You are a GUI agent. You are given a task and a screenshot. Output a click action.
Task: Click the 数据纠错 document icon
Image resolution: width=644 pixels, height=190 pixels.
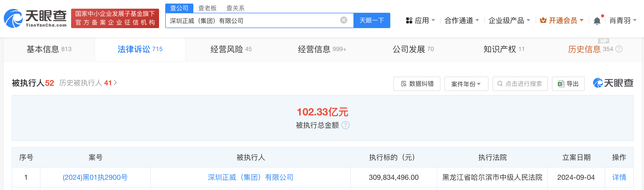pyautogui.click(x=404, y=84)
